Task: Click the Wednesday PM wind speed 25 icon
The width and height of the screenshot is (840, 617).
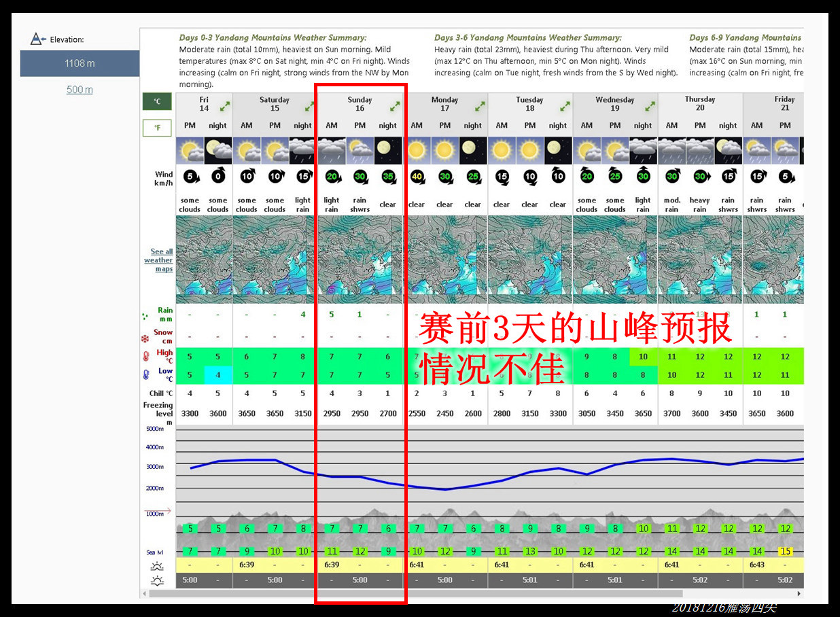Action: pyautogui.click(x=615, y=177)
